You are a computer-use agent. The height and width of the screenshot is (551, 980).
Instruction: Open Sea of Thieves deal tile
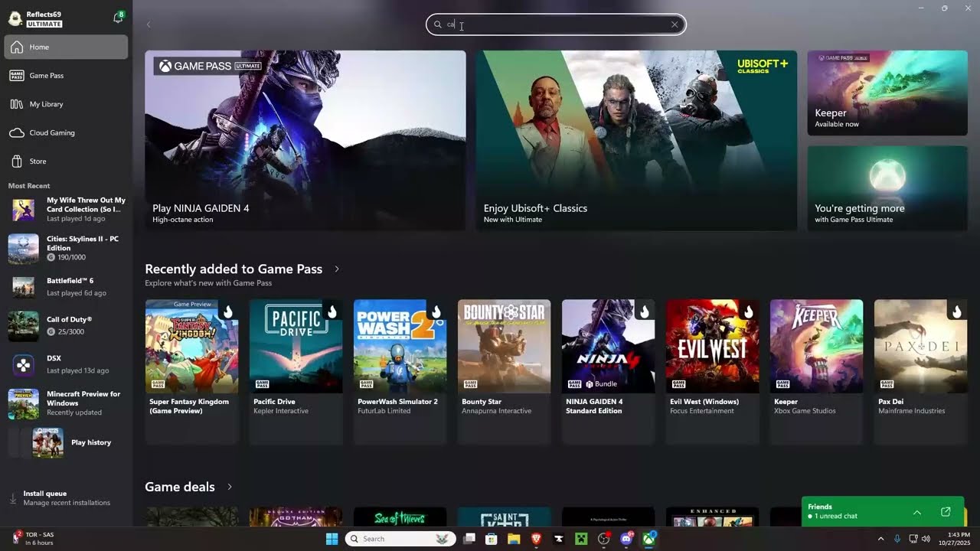click(x=400, y=517)
